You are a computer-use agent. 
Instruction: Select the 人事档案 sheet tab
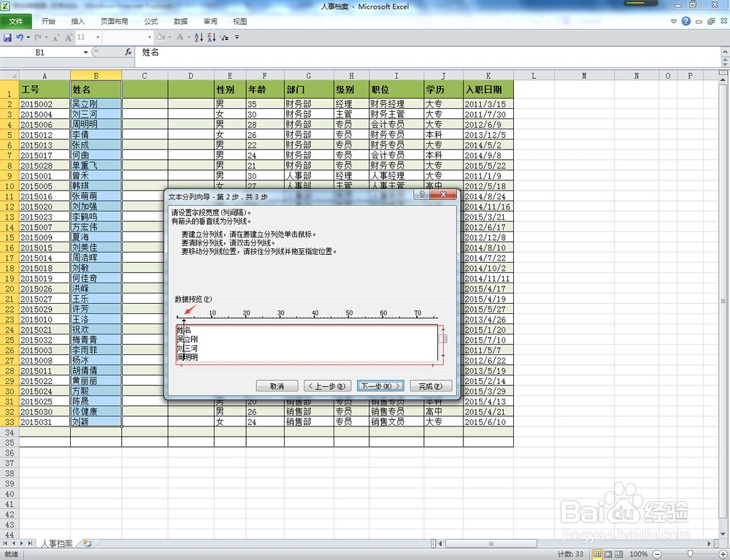click(56, 543)
